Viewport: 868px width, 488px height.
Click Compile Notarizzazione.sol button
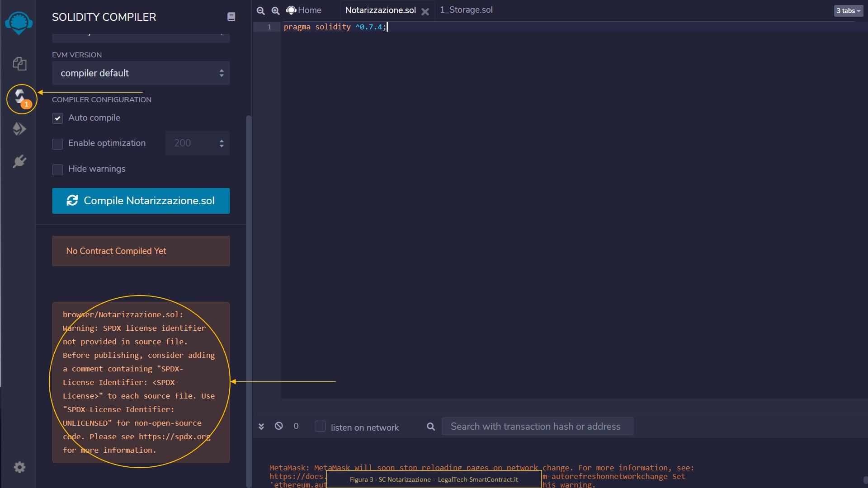coord(141,201)
